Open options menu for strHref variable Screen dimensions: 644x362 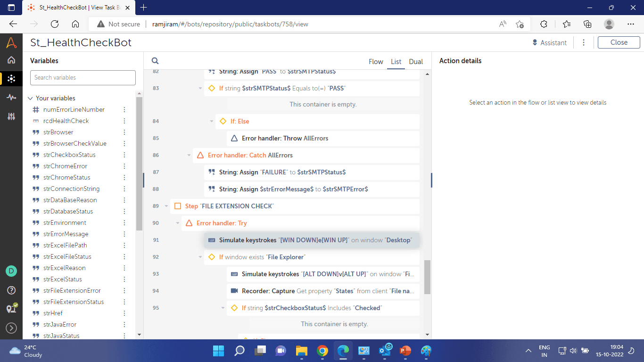[124, 313]
